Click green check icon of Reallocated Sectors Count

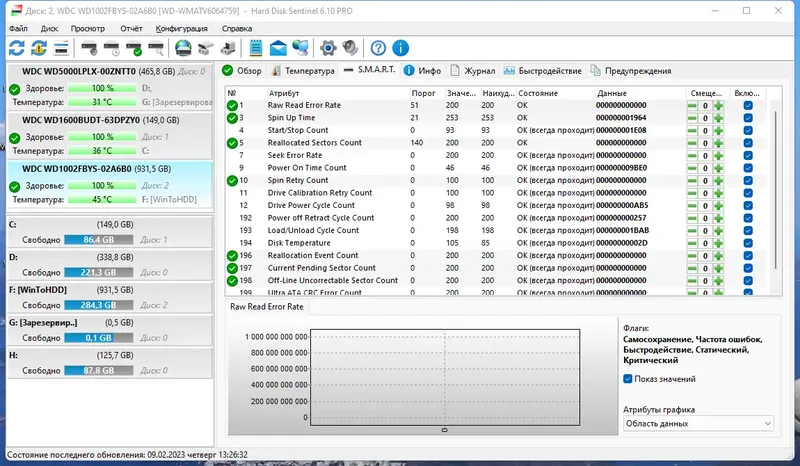point(232,143)
